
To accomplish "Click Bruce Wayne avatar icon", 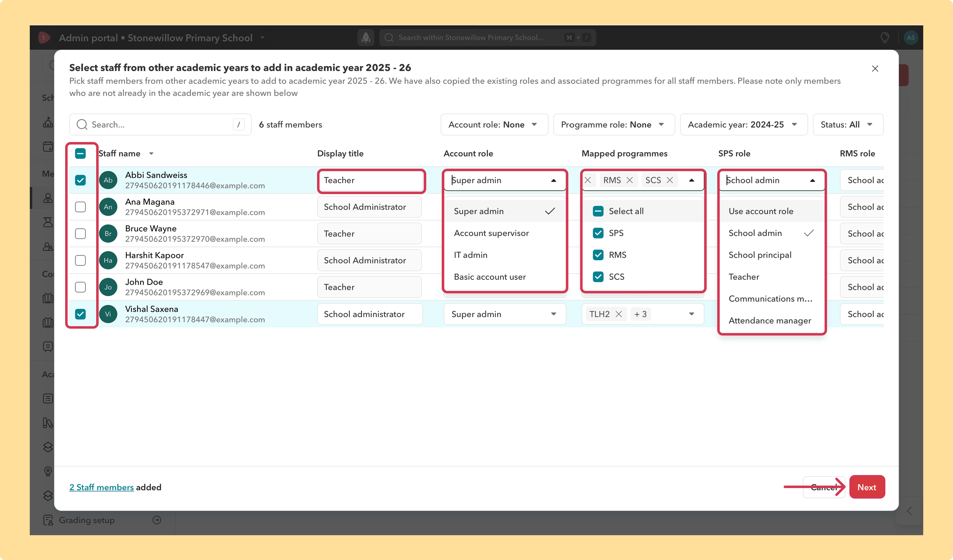I will click(x=108, y=234).
